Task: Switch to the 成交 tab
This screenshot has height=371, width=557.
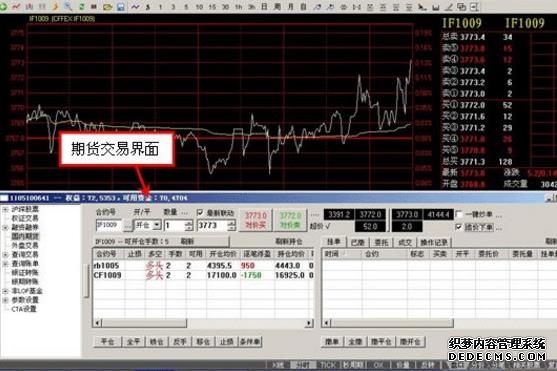Action: click(x=405, y=242)
